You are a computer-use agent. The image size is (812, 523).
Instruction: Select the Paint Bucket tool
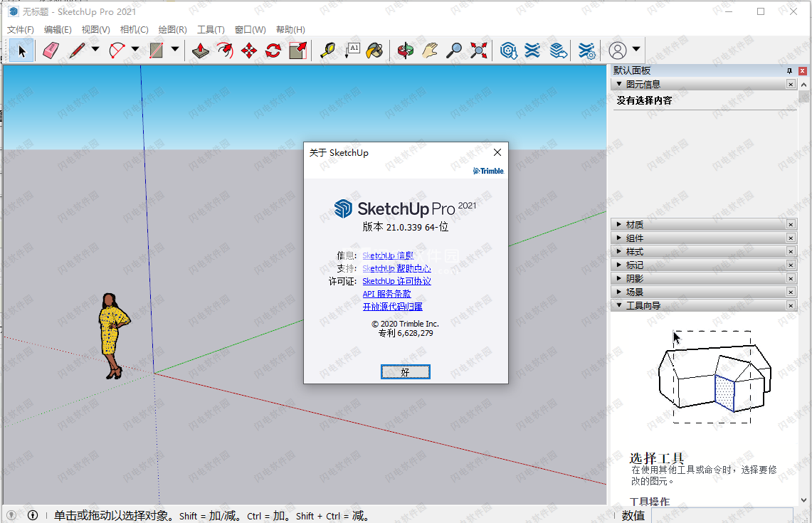point(374,51)
